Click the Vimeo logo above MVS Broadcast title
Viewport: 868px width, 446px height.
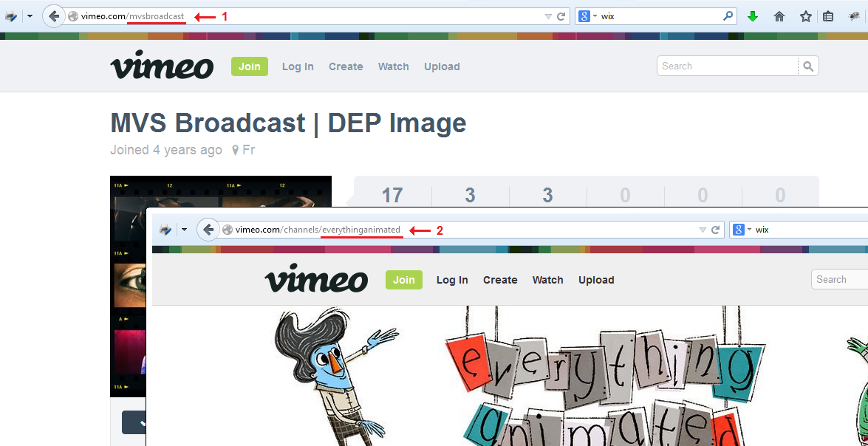pyautogui.click(x=162, y=66)
